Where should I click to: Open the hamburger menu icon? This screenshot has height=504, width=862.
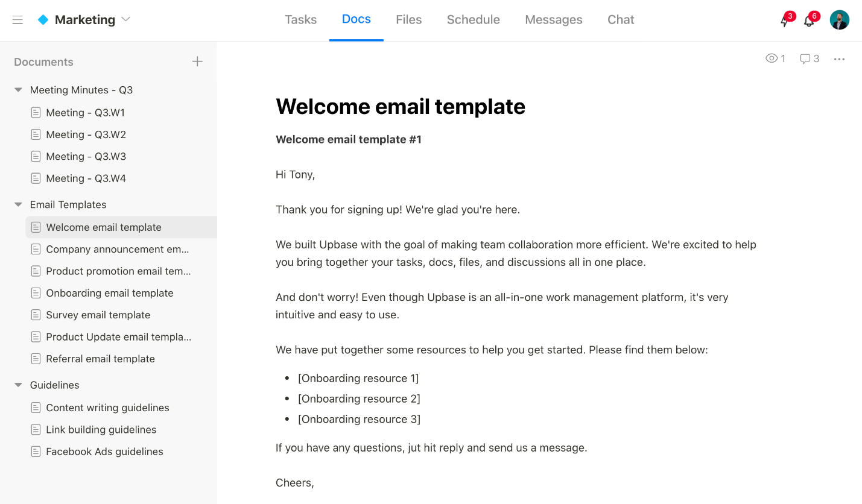coord(17,20)
